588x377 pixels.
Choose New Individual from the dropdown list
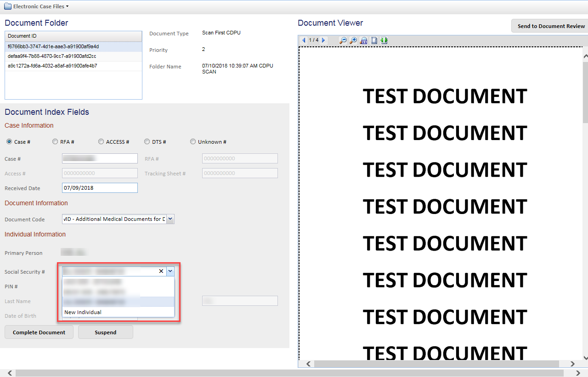(x=83, y=312)
